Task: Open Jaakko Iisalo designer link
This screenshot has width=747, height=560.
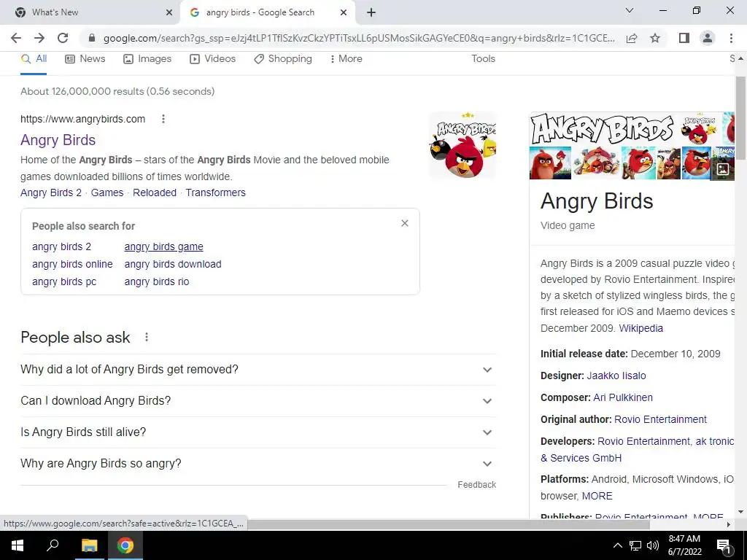Action: [x=616, y=376]
